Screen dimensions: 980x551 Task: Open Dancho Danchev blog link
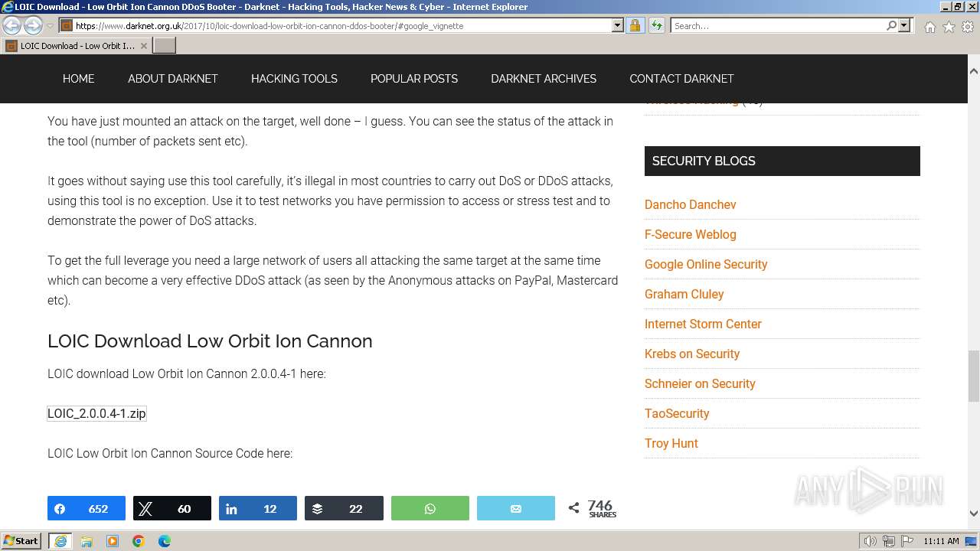point(691,204)
